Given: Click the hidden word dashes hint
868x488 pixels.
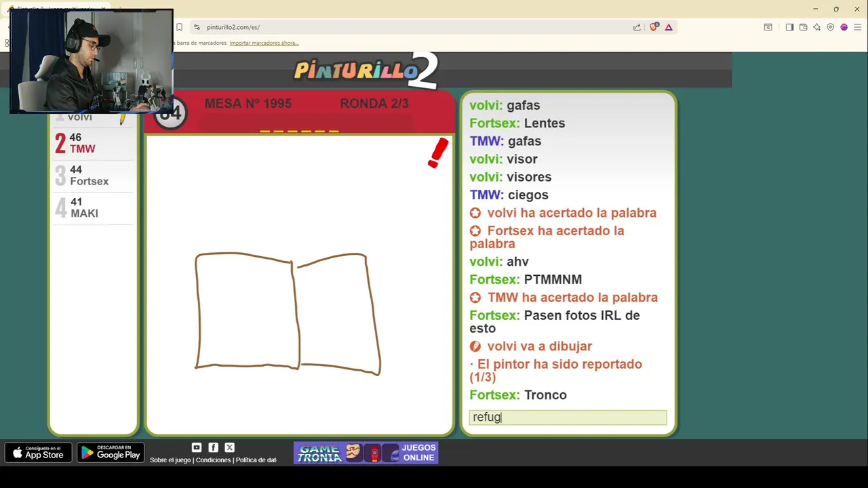Looking at the screenshot, I should pyautogui.click(x=299, y=131).
